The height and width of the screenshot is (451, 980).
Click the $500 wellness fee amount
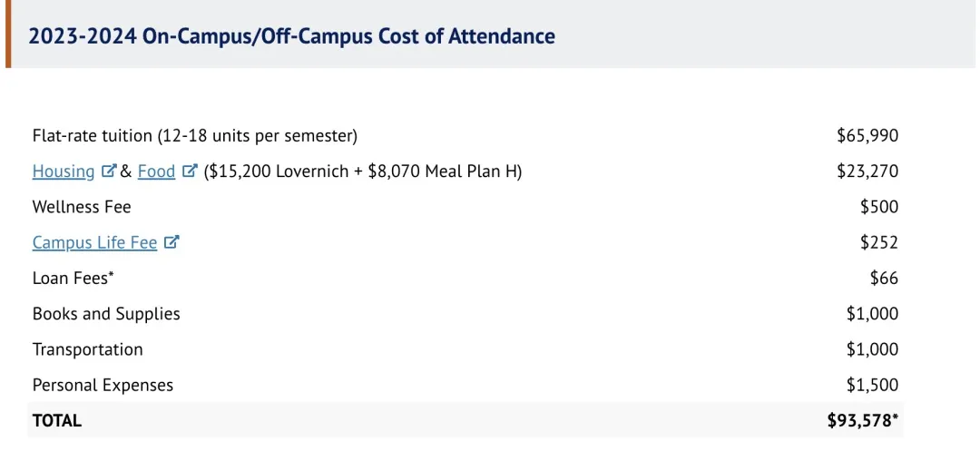click(879, 207)
